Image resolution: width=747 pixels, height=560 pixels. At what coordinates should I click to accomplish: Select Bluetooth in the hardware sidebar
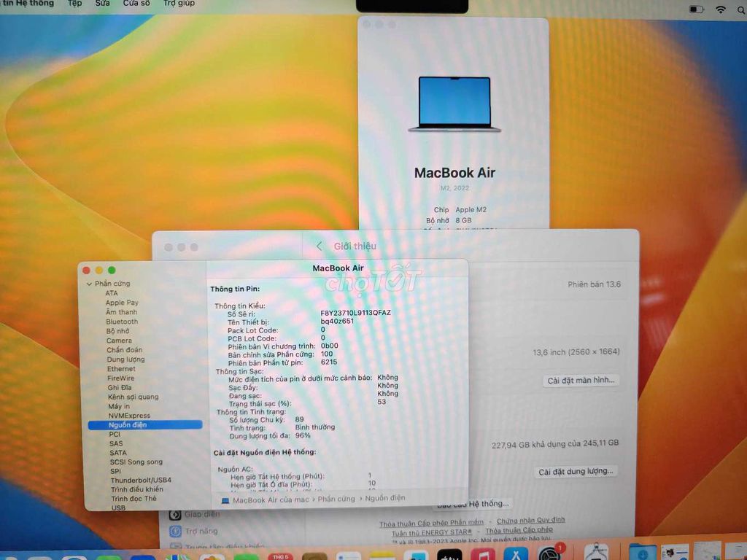122,322
